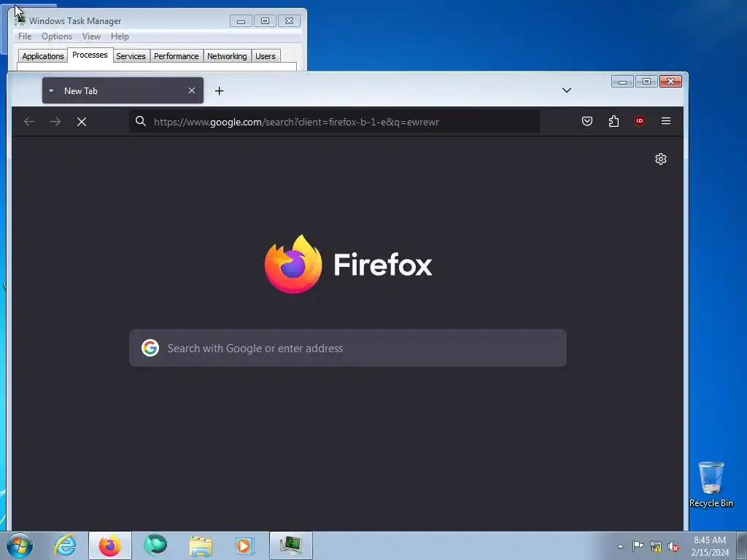Click the Firefox URL address bar
Viewport: 747px width, 560px height.
coord(334,122)
